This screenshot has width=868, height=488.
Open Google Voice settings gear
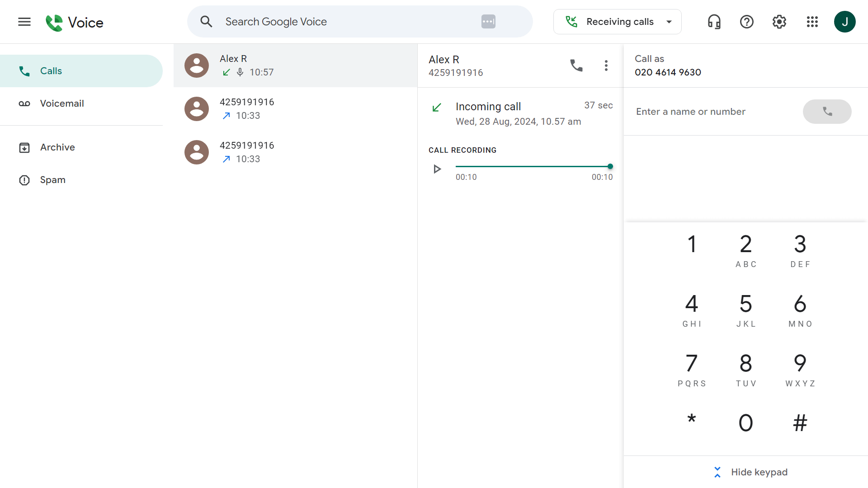pos(779,21)
